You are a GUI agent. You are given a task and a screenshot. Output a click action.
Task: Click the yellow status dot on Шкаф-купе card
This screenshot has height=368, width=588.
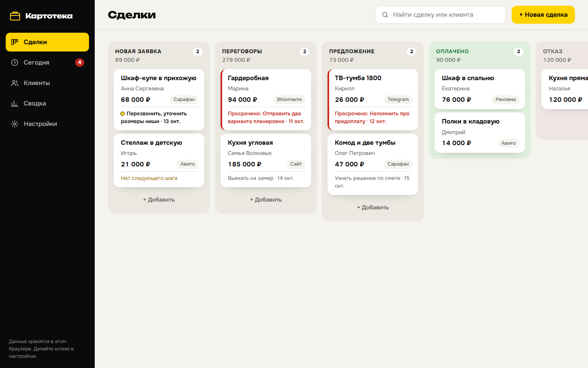tap(122, 114)
